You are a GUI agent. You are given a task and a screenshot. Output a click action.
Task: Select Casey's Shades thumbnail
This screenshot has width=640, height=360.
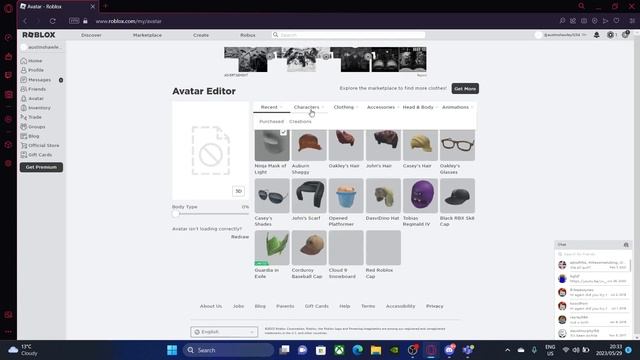tap(272, 196)
